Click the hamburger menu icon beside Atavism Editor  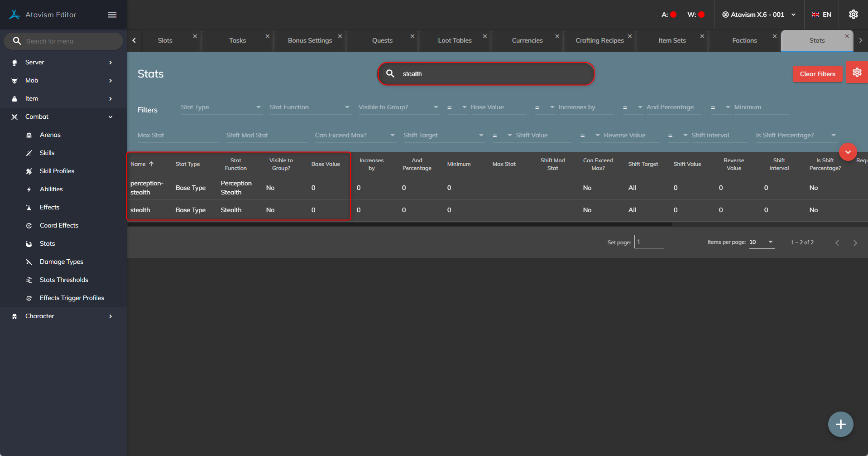coord(112,15)
